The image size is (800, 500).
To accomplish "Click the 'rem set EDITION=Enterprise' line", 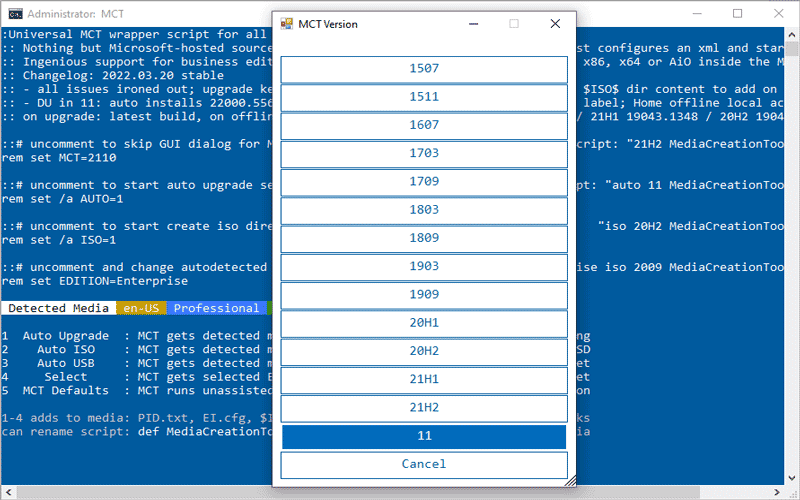I will click(x=95, y=281).
